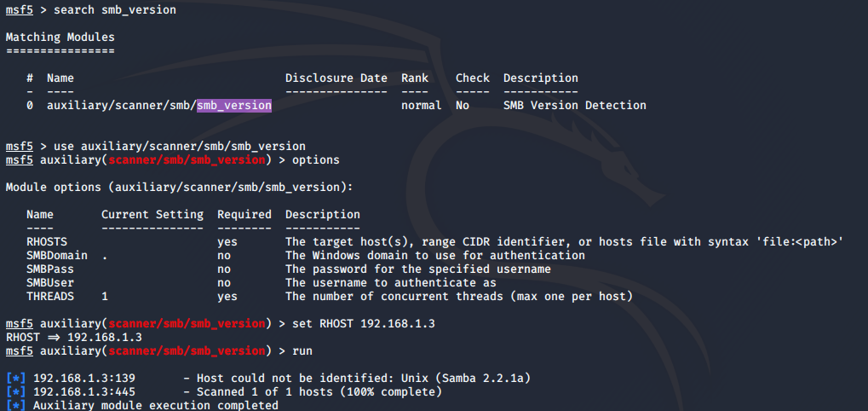Click the Required column header
Screen dimensions: 868x411
(244, 215)
